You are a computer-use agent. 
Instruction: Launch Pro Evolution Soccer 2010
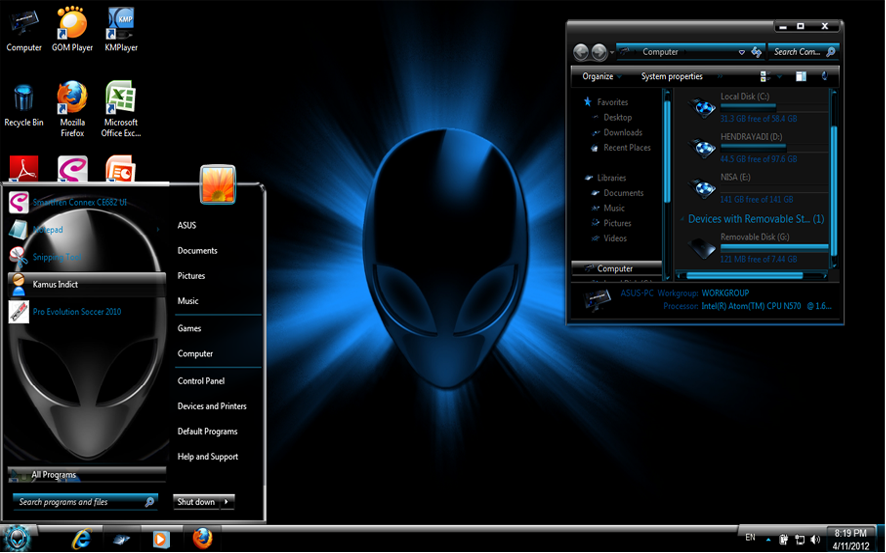(86, 311)
